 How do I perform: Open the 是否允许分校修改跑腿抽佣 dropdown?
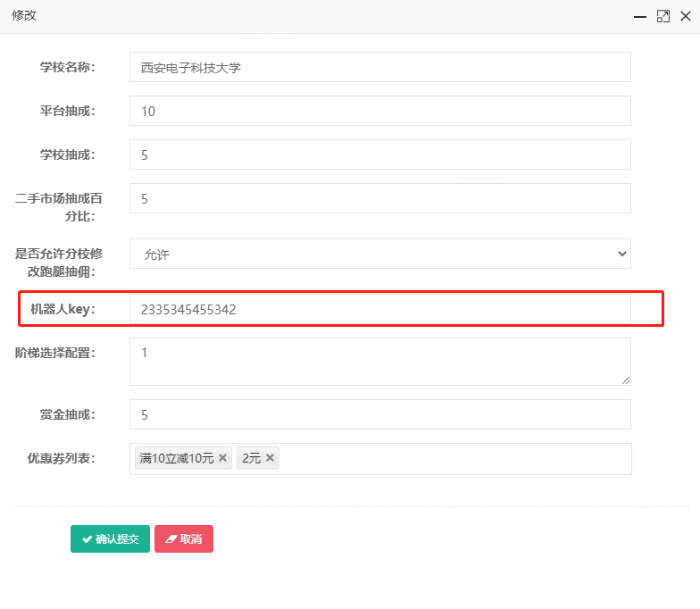(x=380, y=254)
